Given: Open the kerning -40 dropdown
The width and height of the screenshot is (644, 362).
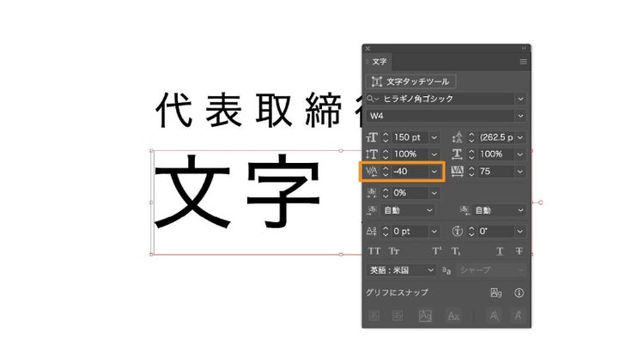Looking at the screenshot, I should tap(434, 172).
